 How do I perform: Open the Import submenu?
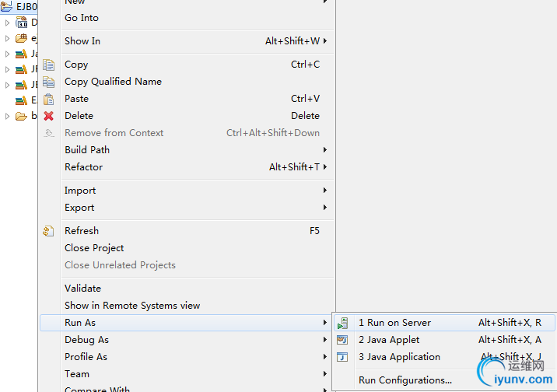pyautogui.click(x=80, y=191)
